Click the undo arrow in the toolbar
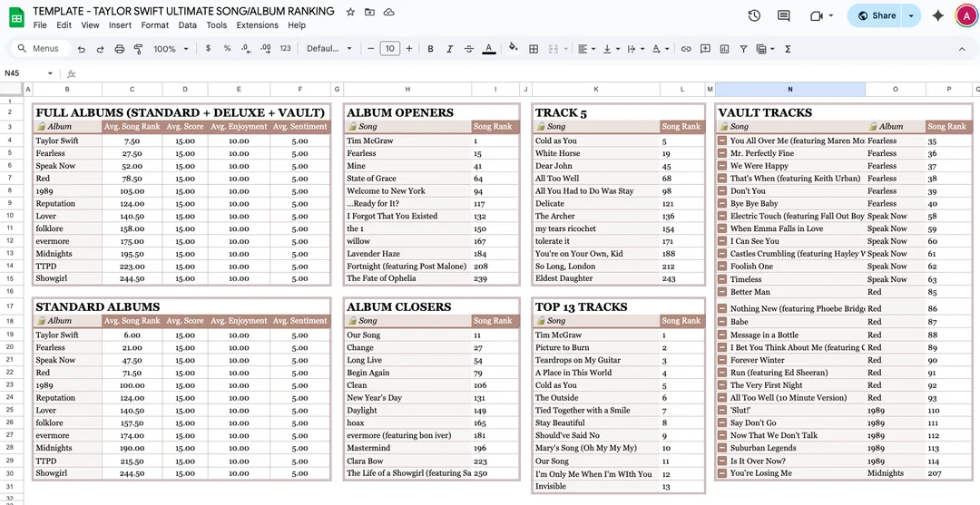Screen dimensions: 980x505 click(82, 49)
